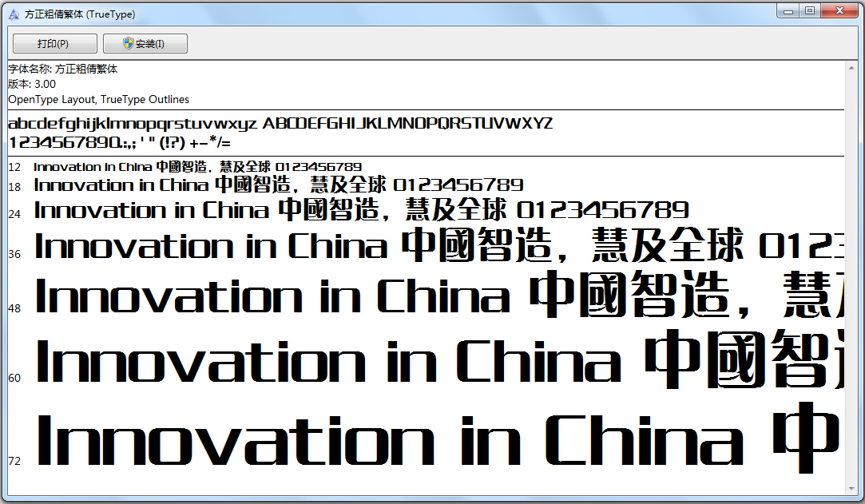This screenshot has height=504, width=865.
Task: Maximize the font viewer window
Action: tap(809, 11)
